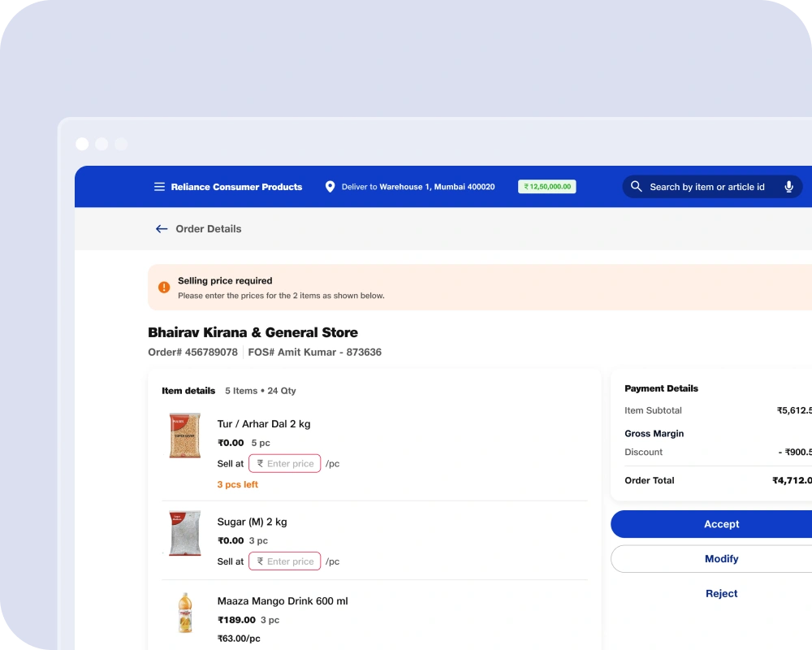Image resolution: width=812 pixels, height=650 pixels.
Task: Click the price field for Tur Dal
Action: 285,463
